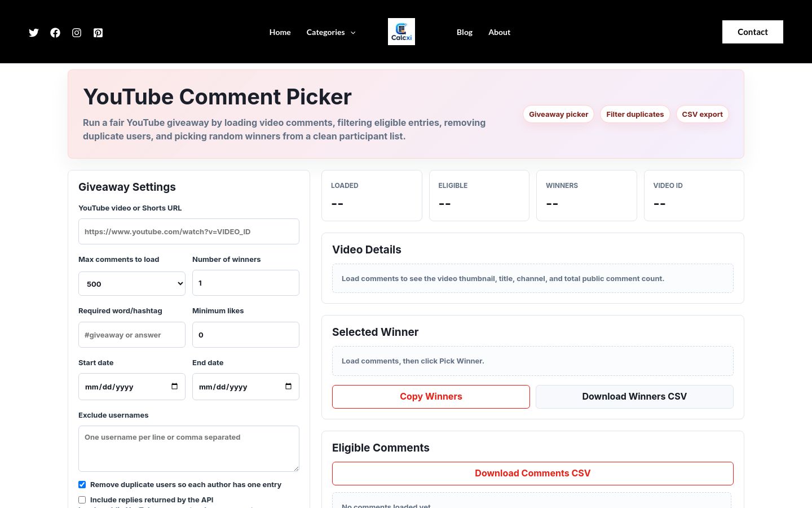The image size is (812, 508).
Task: Click the Exclude usernames text area
Action: click(189, 449)
